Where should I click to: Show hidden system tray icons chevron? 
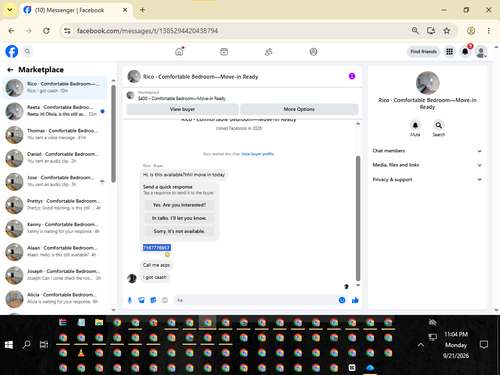point(421,345)
